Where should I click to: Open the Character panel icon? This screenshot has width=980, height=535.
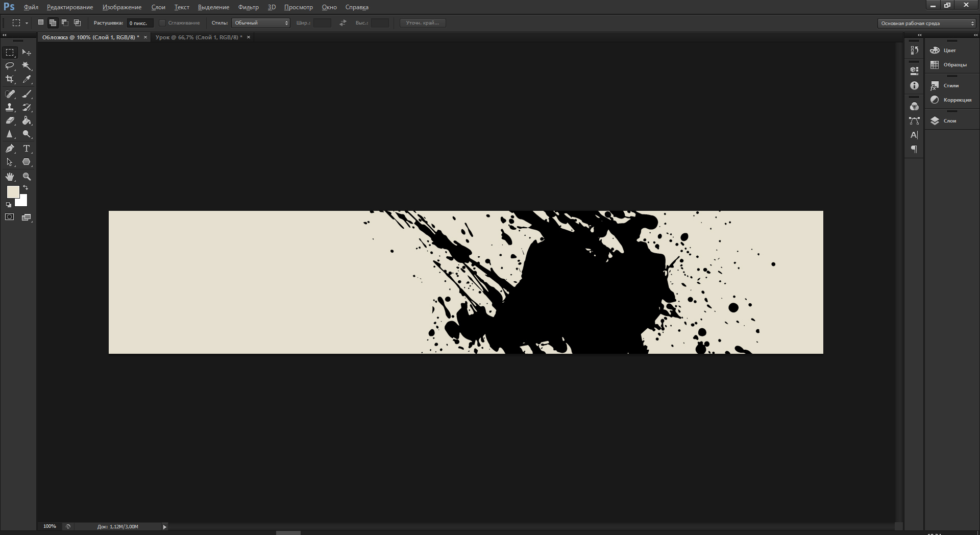pos(914,135)
